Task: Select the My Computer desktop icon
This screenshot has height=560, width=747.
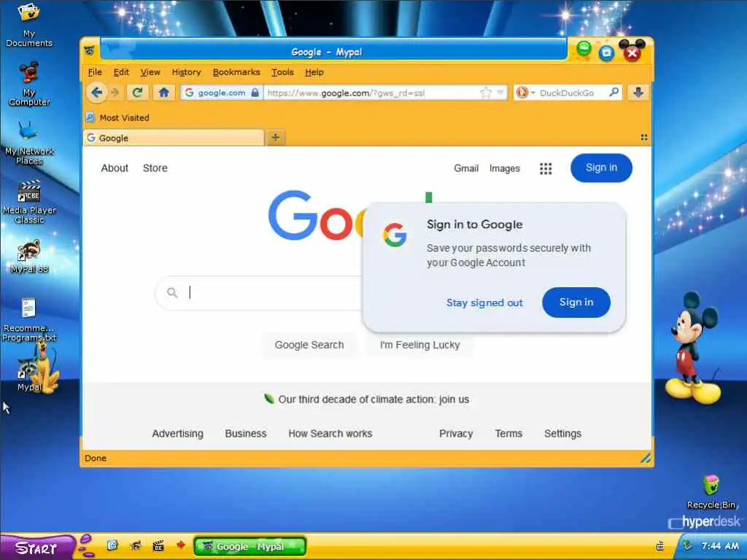Action: click(29, 84)
